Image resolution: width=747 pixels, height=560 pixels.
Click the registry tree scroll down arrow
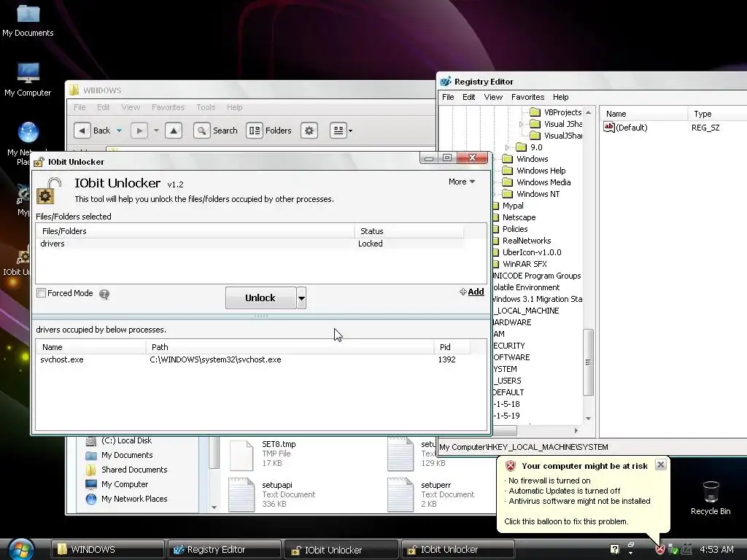pyautogui.click(x=589, y=418)
